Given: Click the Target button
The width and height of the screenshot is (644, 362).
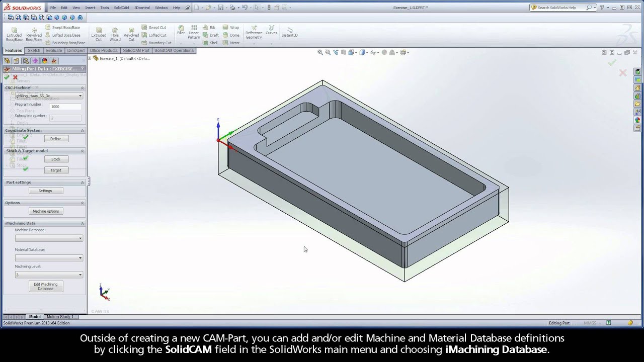Looking at the screenshot, I should tap(55, 170).
